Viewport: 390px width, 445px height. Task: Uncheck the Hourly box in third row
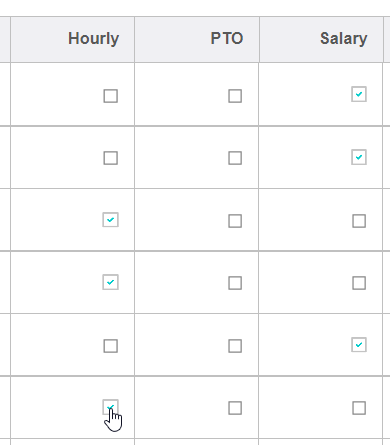coord(111,220)
